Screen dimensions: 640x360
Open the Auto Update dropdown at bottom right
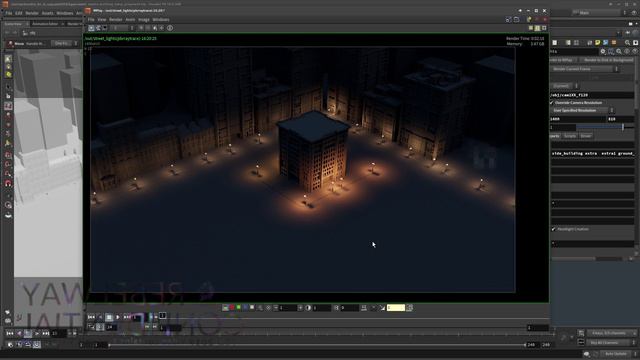point(619,354)
